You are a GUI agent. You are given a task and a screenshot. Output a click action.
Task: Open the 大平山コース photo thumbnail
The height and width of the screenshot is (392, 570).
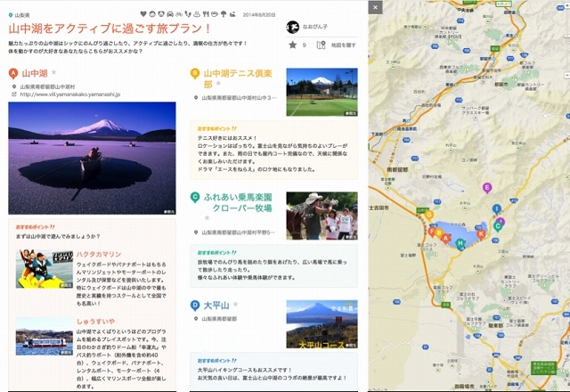[322, 323]
